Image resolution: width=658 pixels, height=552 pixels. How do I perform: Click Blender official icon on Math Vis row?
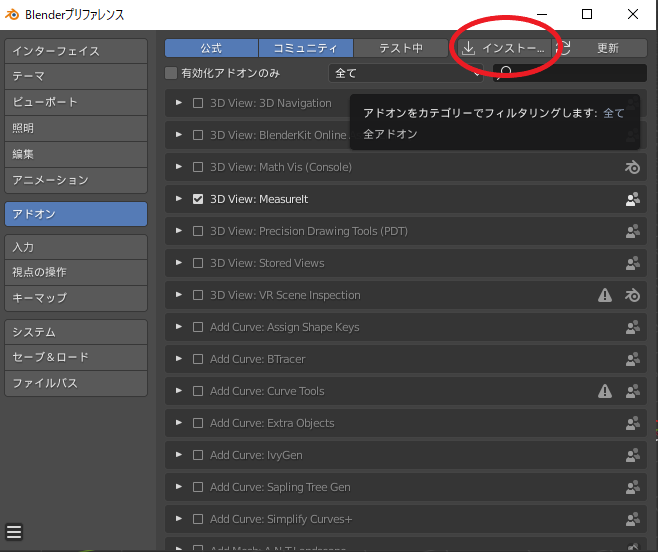point(632,167)
